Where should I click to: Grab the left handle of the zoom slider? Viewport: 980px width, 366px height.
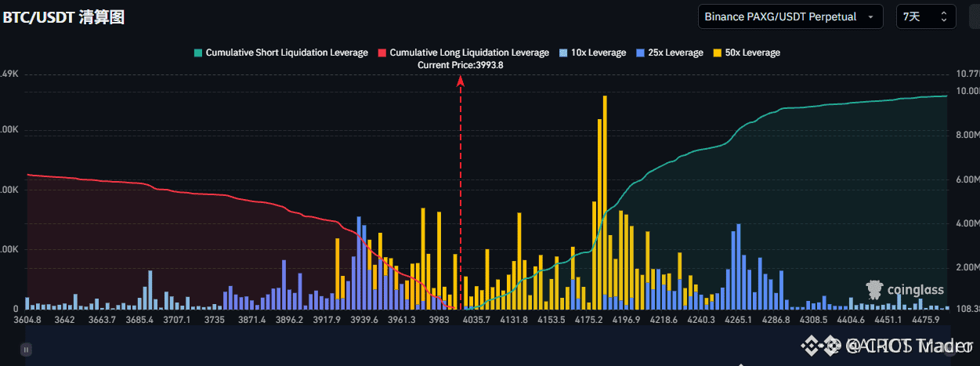click(x=26, y=350)
